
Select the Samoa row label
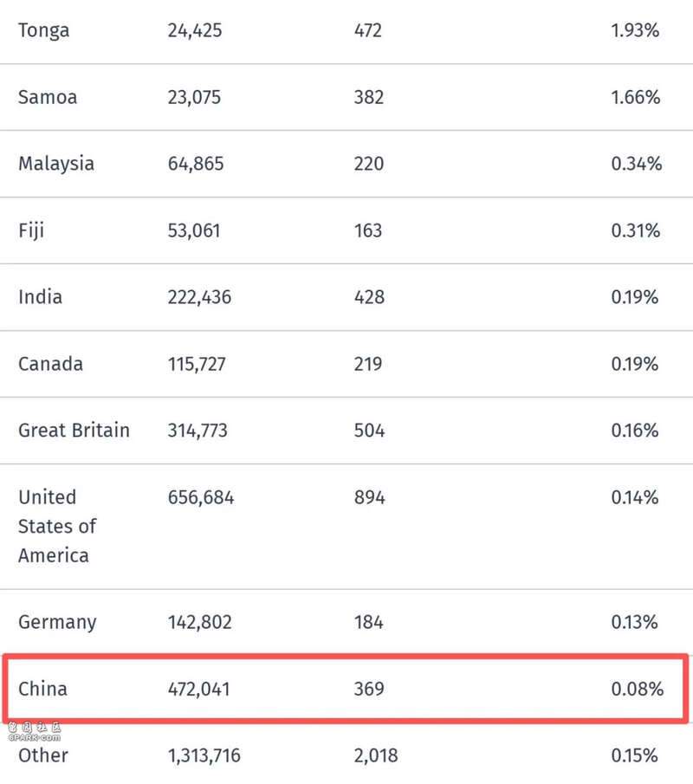(x=48, y=97)
